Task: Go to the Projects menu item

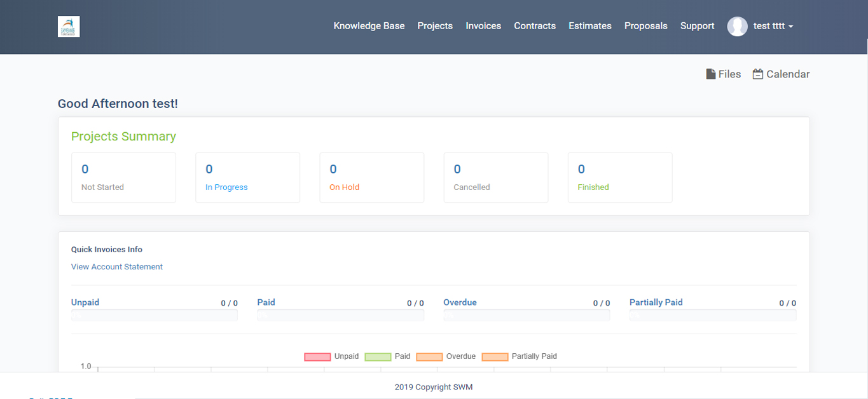Action: coord(435,26)
